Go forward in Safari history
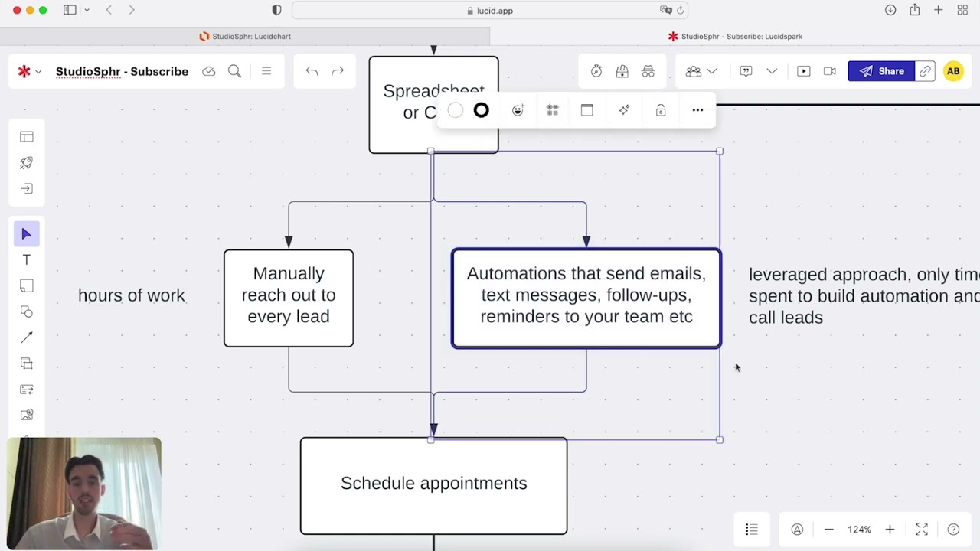The height and width of the screenshot is (551, 980). click(132, 10)
